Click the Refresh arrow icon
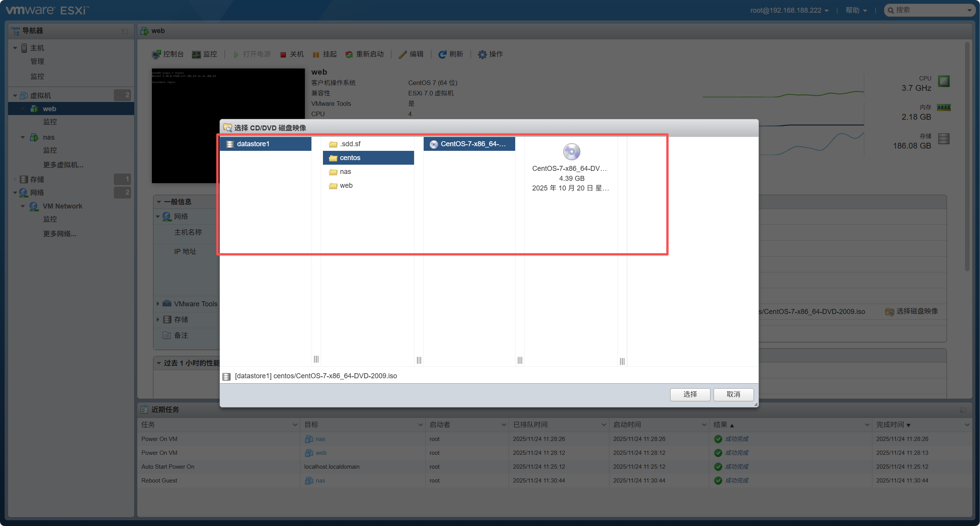980x526 pixels. [x=443, y=55]
